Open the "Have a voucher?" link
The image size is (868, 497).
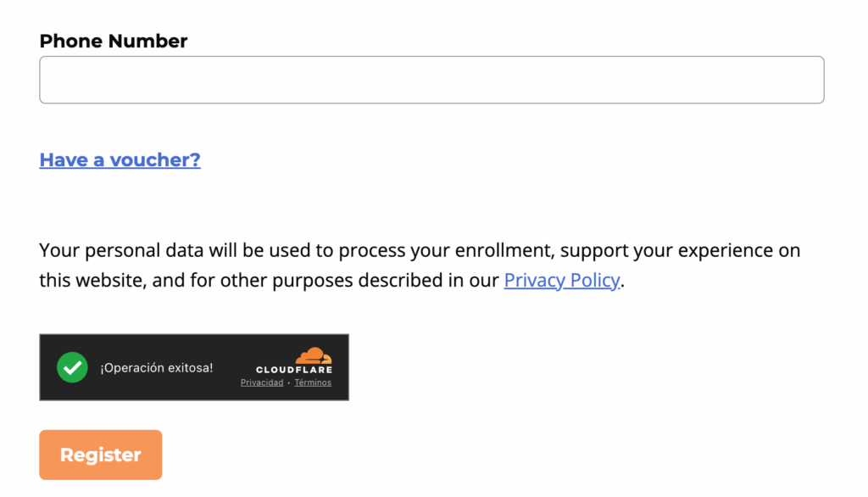(120, 159)
